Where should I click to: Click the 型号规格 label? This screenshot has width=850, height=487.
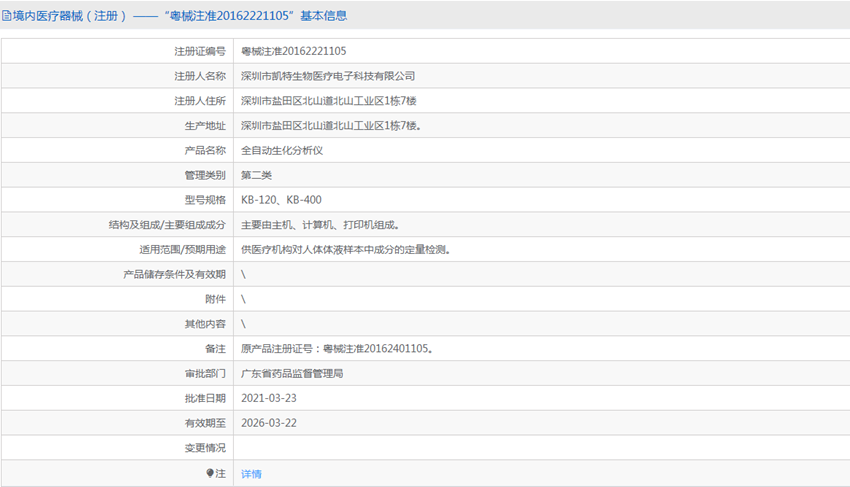(205, 200)
